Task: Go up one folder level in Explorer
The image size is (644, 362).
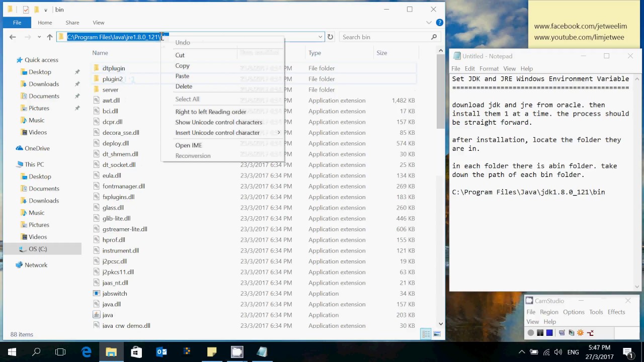Action: [x=49, y=37]
